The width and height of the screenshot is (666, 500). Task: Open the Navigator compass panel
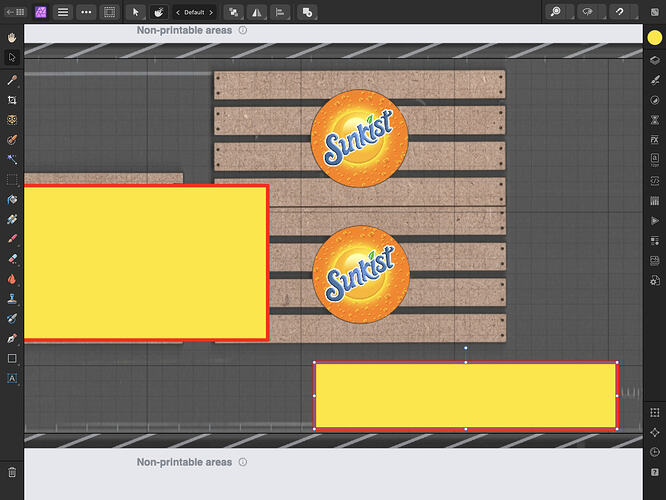655,432
